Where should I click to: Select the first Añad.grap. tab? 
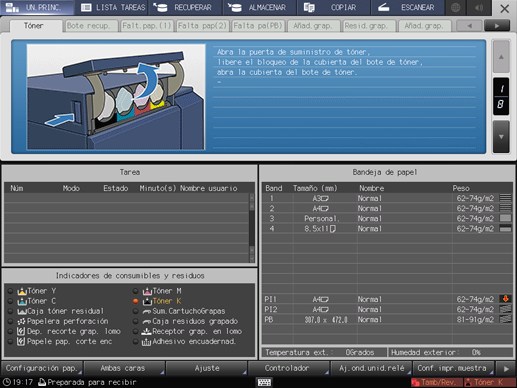click(x=313, y=26)
